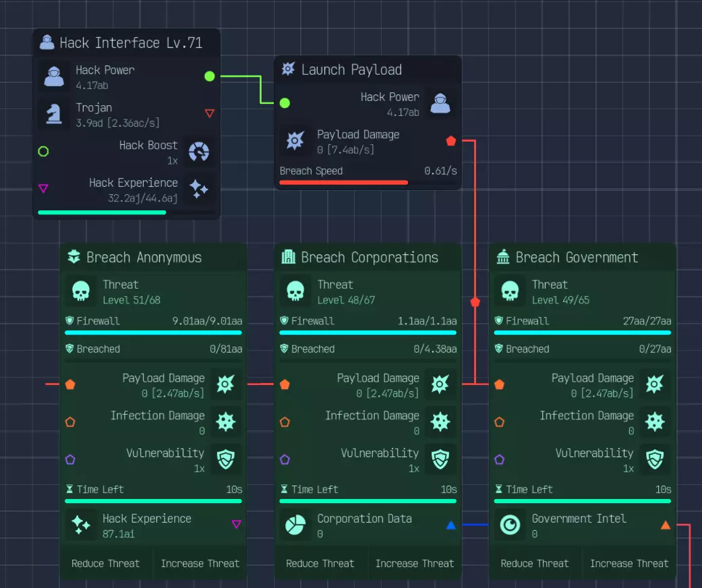Click Vulnerability shield icon in Breach Government

pos(655,459)
